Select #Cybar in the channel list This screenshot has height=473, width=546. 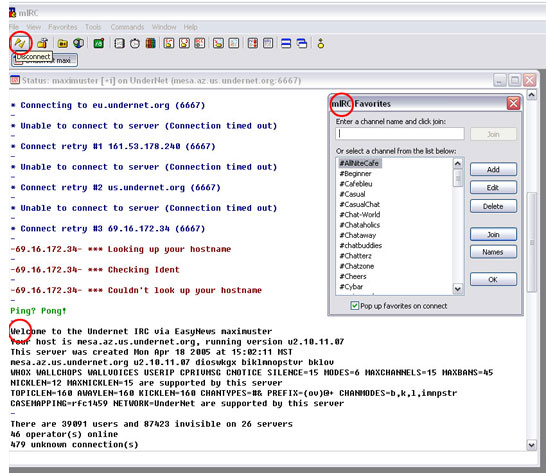(351, 286)
